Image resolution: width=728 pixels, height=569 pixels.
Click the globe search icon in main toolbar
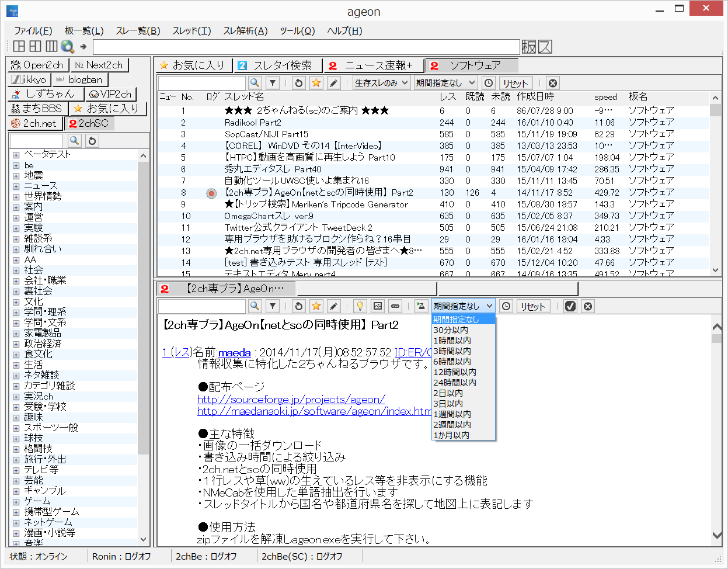point(68,47)
